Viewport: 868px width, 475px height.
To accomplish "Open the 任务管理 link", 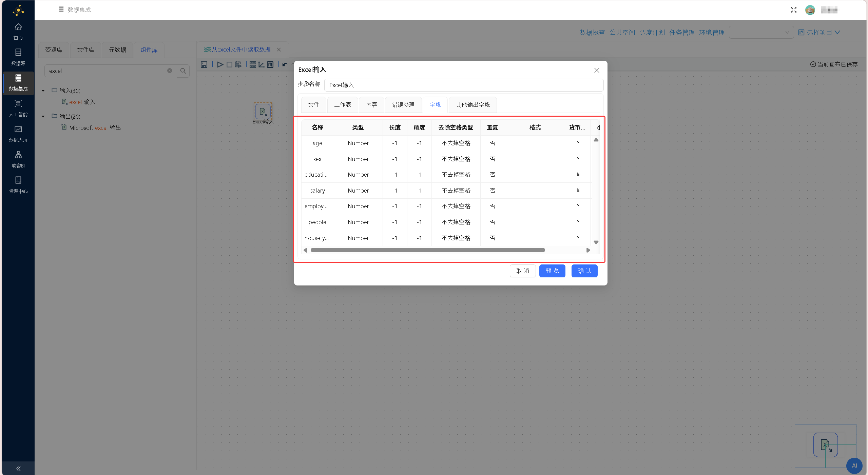I will [682, 32].
